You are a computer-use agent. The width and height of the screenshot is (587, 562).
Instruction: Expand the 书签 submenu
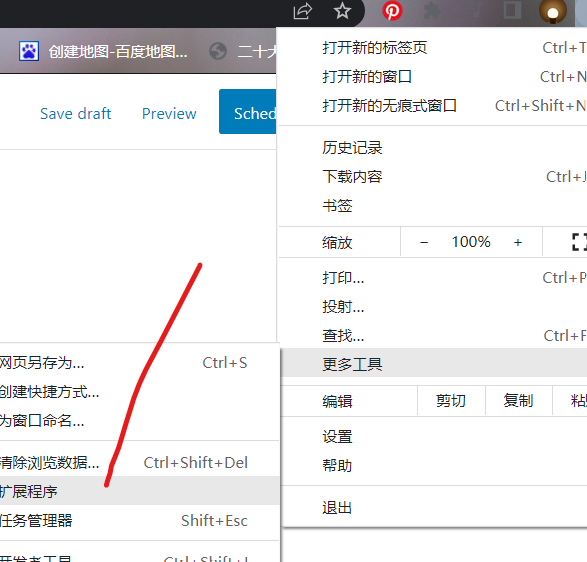pos(433,206)
